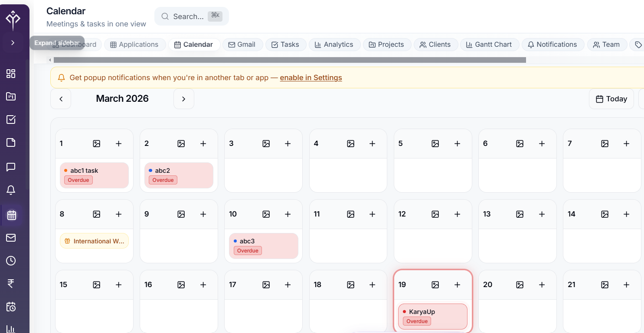
Task: Open the chat bubble icon in sidebar
Action: point(11,167)
